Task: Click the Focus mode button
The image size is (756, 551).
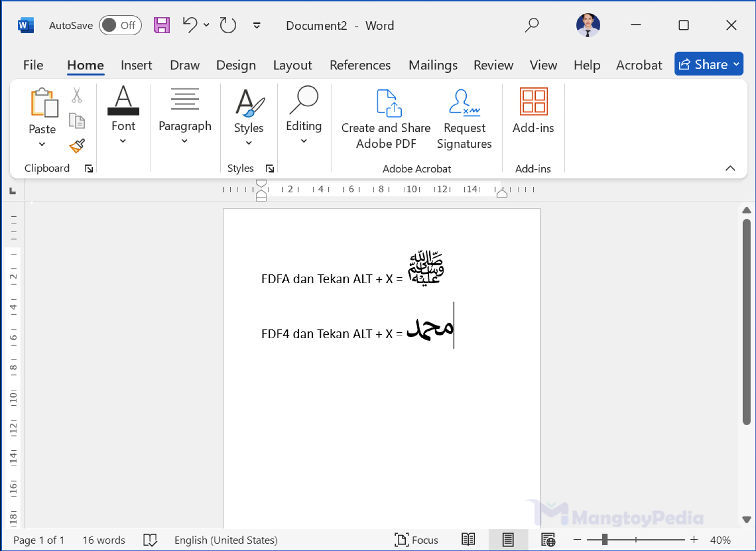Action: tap(416, 539)
